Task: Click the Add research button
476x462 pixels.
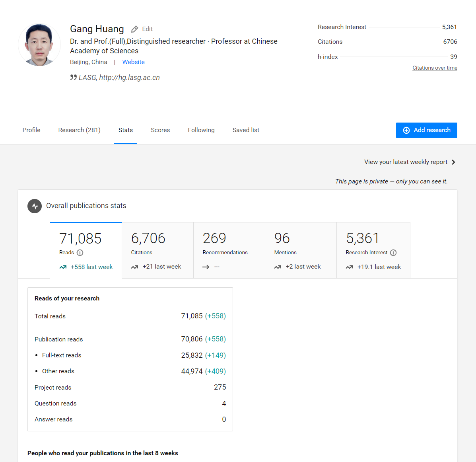Action: (427, 130)
